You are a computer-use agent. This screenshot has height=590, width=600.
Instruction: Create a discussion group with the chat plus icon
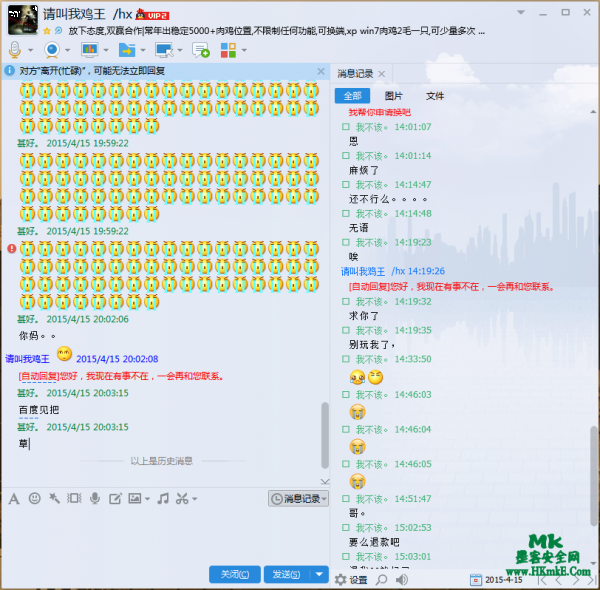pyautogui.click(x=201, y=50)
